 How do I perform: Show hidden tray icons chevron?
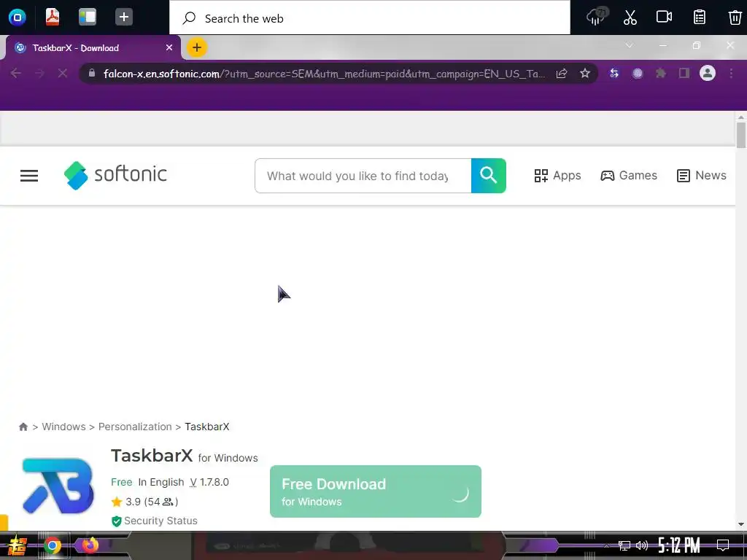(606, 545)
